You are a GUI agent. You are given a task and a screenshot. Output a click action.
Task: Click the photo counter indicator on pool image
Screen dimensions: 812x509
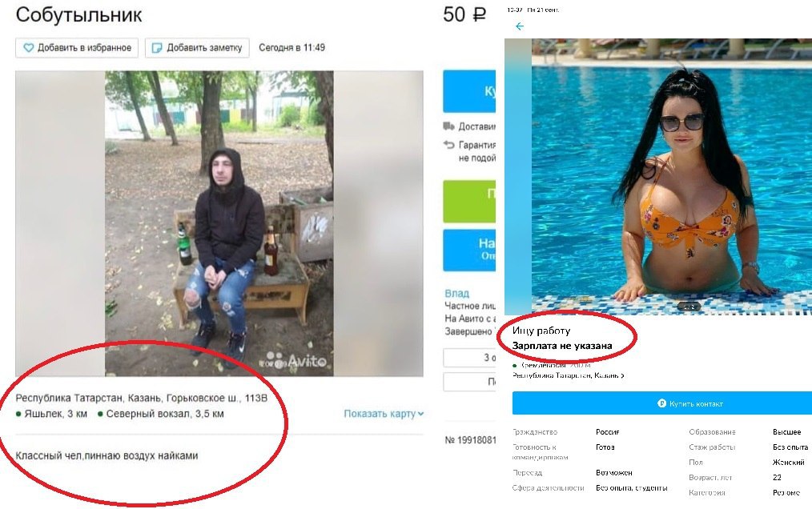(x=689, y=307)
